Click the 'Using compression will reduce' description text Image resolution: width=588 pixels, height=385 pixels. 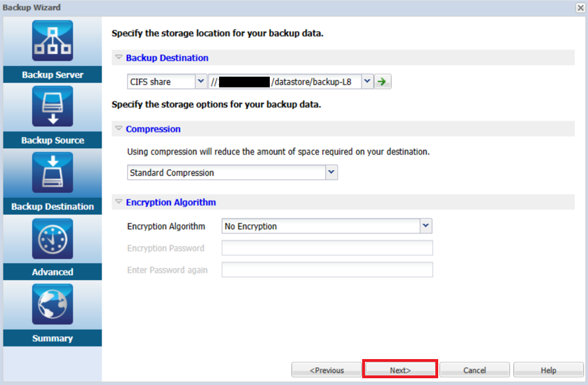pos(278,152)
